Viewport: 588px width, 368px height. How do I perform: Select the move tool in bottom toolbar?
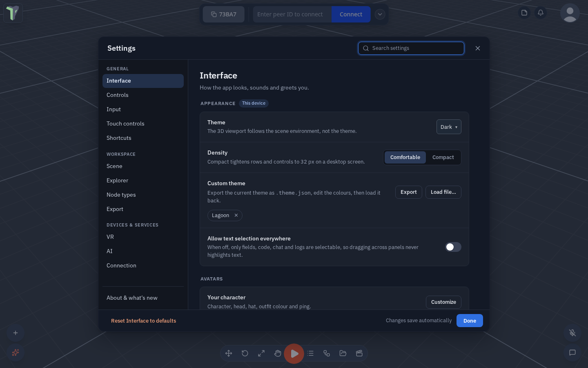229,353
